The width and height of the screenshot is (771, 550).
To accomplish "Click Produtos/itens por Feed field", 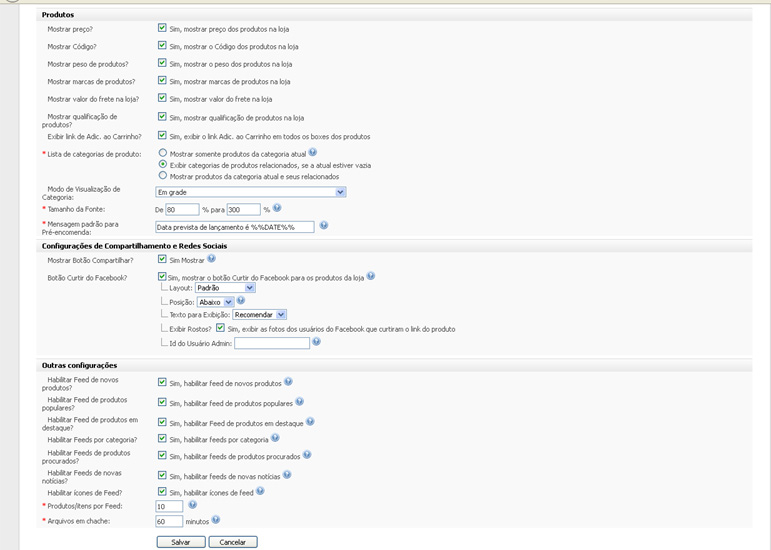I will (x=169, y=506).
